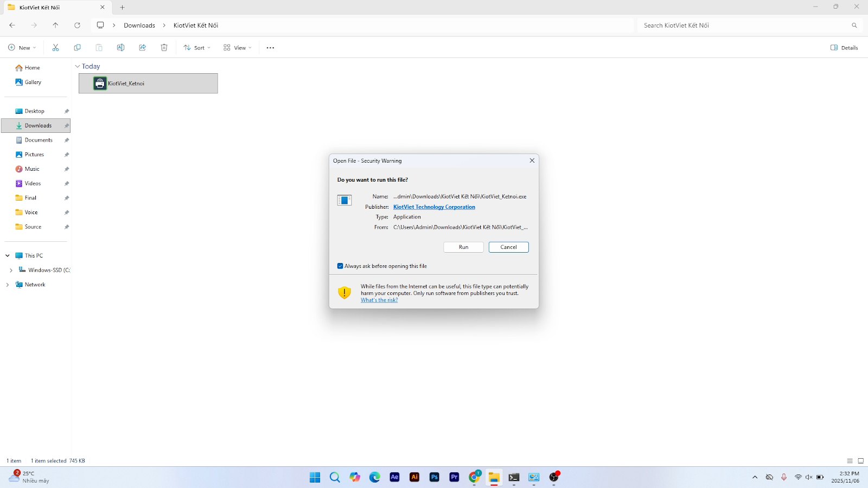Add a new File Explorer tab
Image resolution: width=868 pixels, height=488 pixels.
point(122,8)
